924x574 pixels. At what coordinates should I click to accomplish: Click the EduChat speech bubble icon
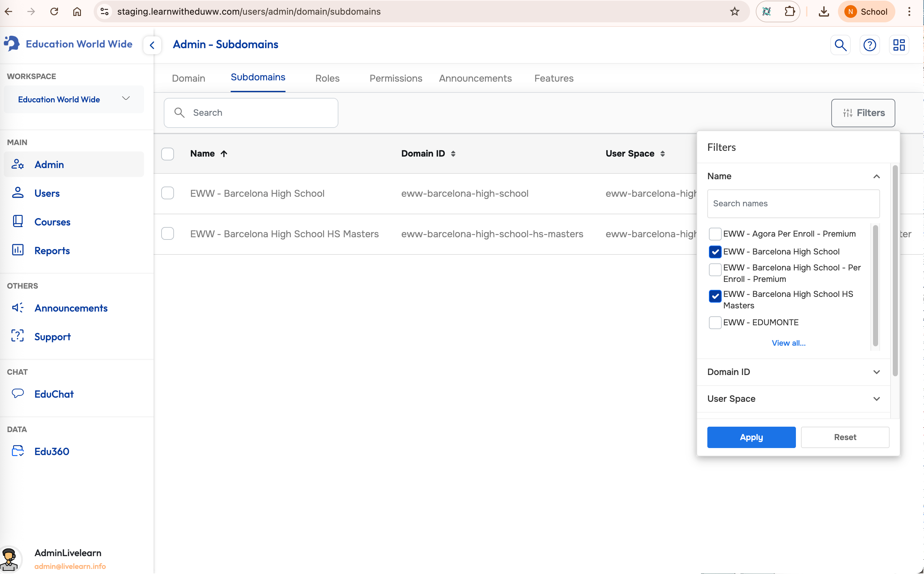coord(18,393)
